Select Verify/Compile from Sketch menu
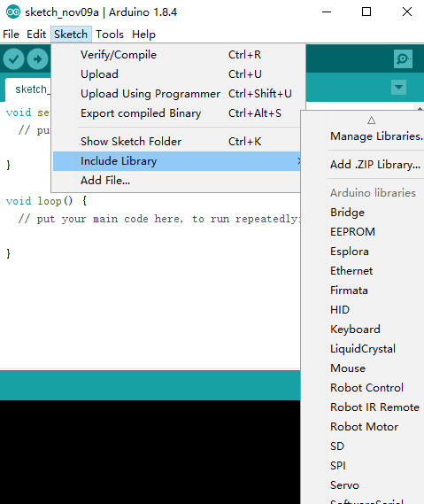424x504 pixels. [177, 55]
